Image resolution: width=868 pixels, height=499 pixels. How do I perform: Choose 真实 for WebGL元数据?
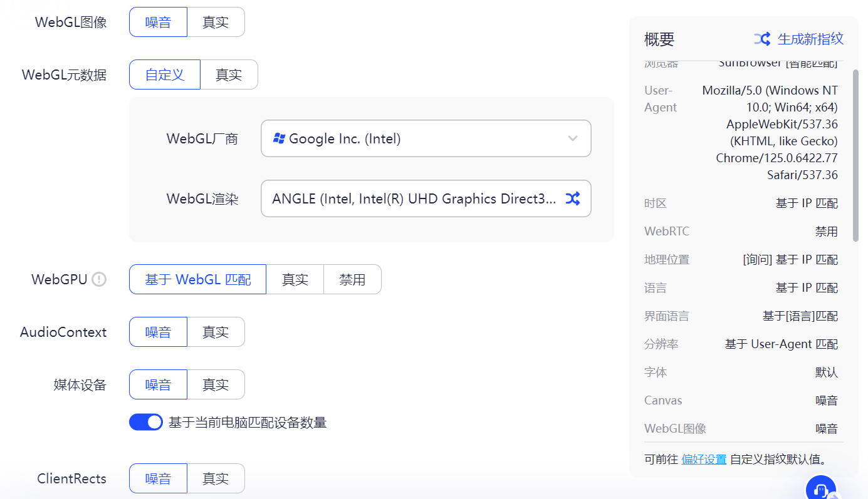(229, 75)
